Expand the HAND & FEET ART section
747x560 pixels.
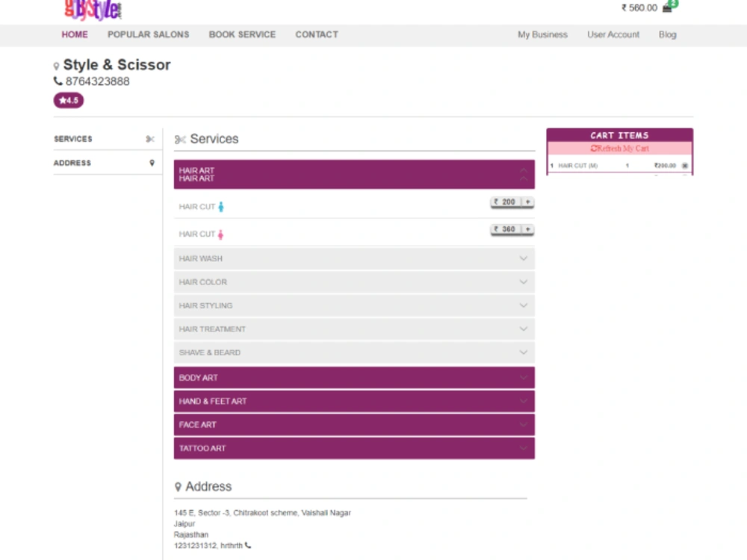tap(354, 401)
